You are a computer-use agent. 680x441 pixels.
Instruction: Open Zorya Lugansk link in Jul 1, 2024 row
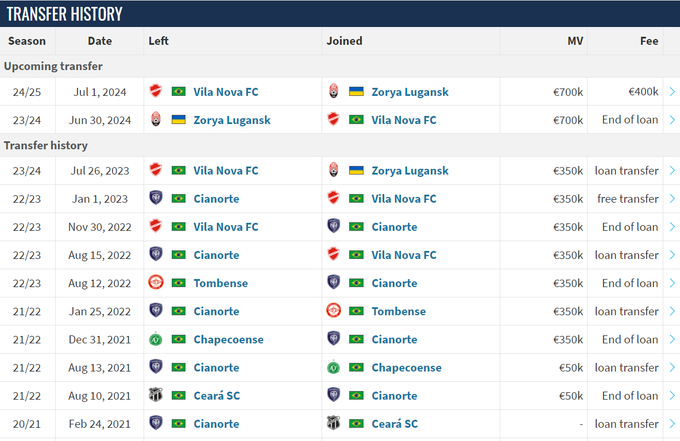(410, 92)
